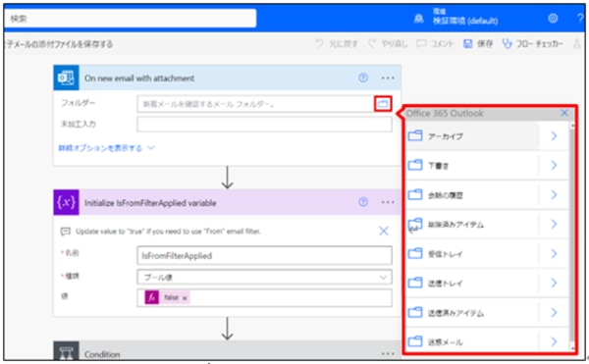Click 保存 to save the flow
Screen dimensions: 589x364
point(478,44)
